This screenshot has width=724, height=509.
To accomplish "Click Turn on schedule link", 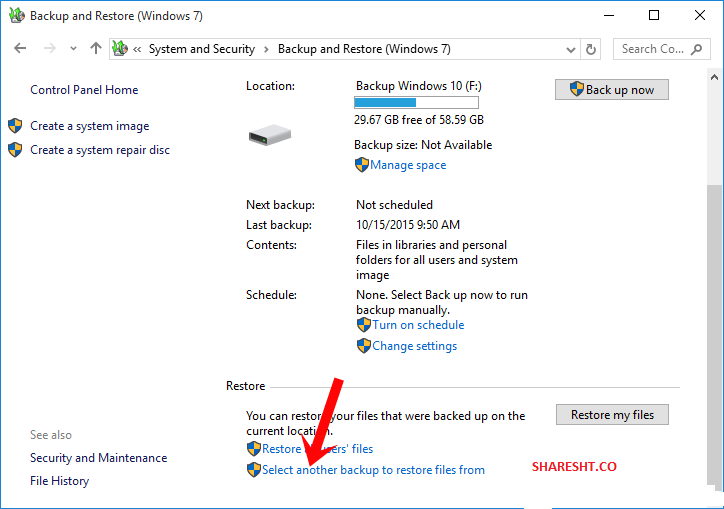I will [418, 325].
